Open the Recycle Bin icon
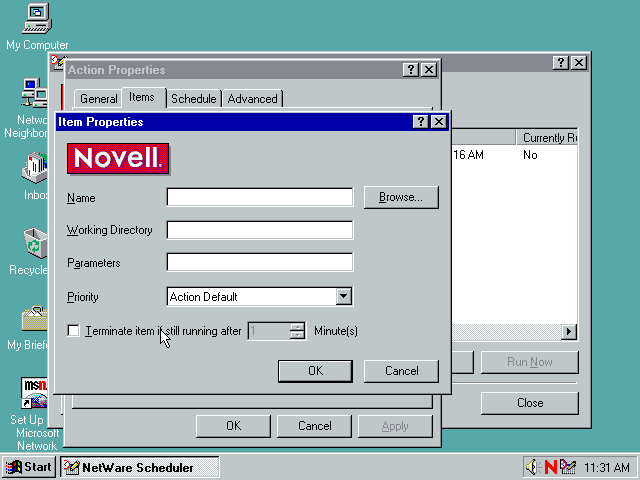640x480 pixels. click(35, 243)
